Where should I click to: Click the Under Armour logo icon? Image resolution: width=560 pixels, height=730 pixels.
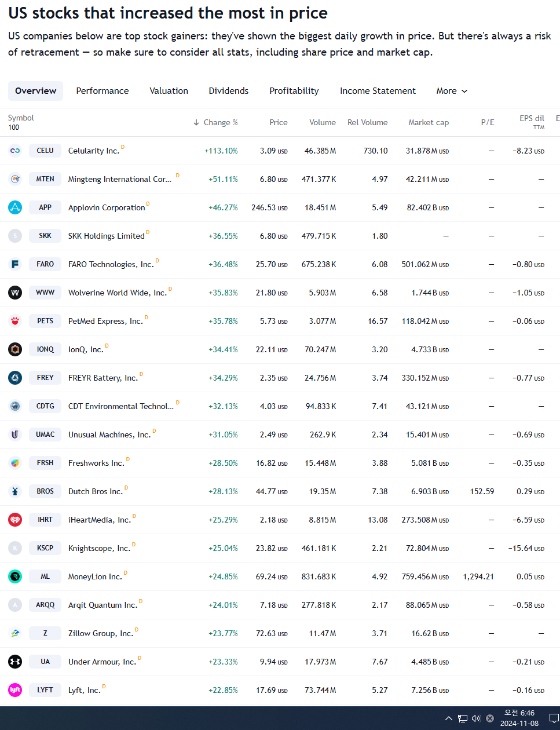pos(15,662)
